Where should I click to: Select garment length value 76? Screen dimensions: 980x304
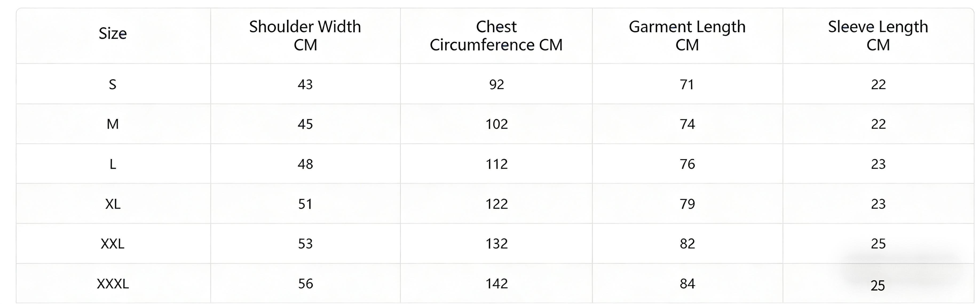pos(687,164)
